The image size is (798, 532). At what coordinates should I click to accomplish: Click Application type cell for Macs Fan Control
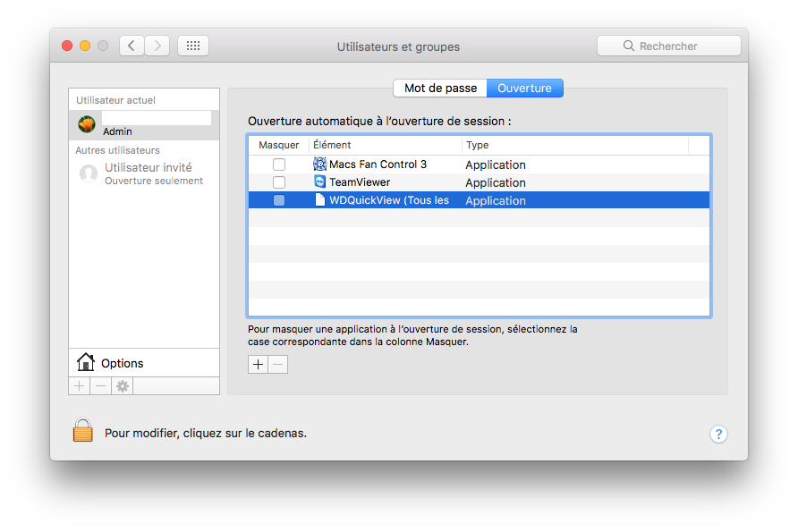click(496, 165)
